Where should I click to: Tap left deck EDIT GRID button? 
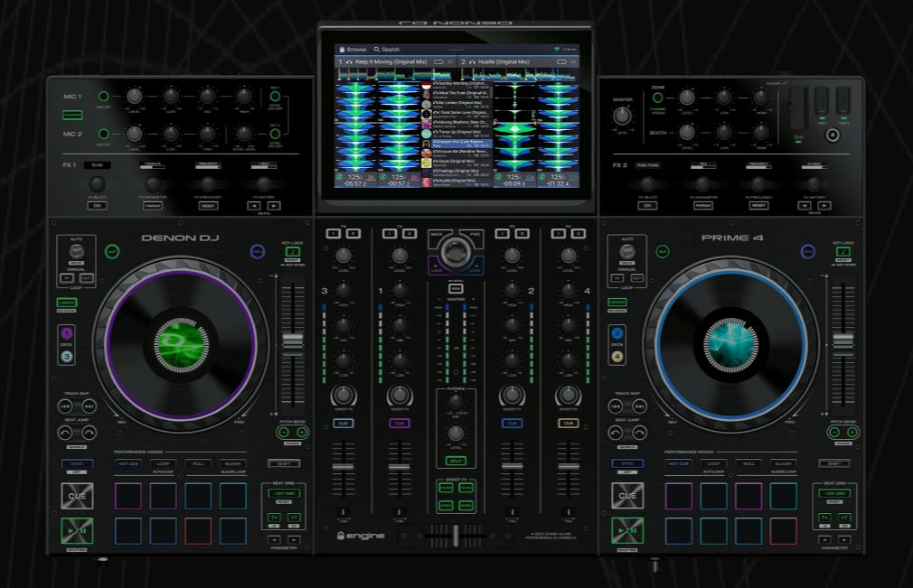pyautogui.click(x=284, y=493)
